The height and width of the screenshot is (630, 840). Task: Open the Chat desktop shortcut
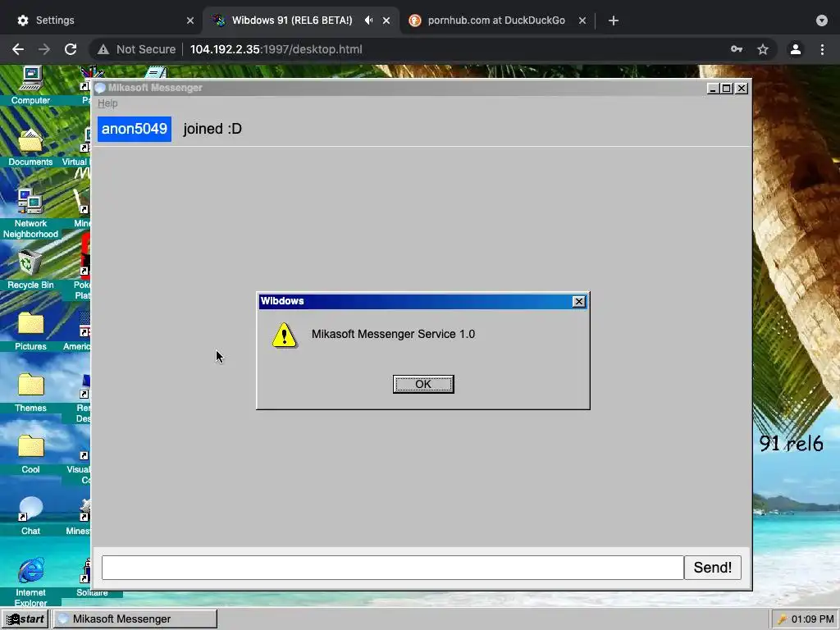coord(30,516)
